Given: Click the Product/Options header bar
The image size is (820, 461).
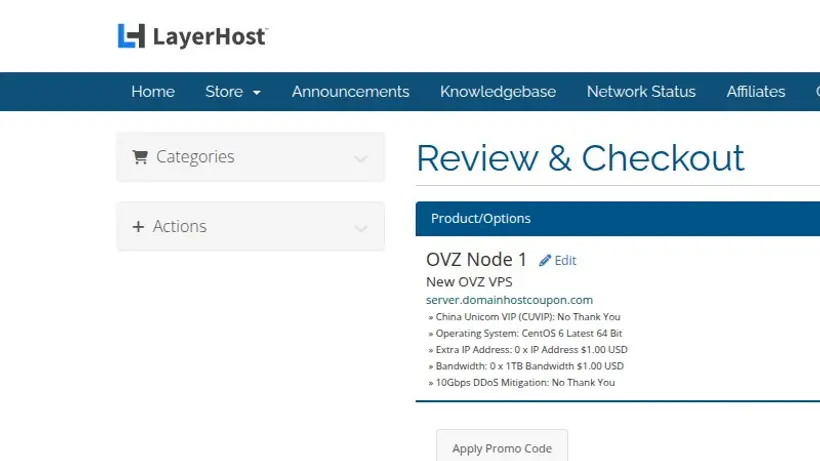Looking at the screenshot, I should point(618,218).
